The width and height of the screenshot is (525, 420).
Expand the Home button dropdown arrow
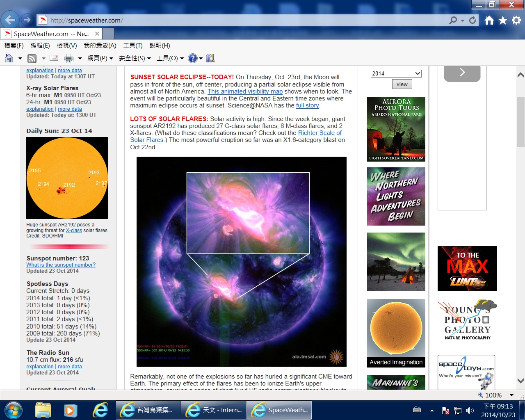click(20, 58)
